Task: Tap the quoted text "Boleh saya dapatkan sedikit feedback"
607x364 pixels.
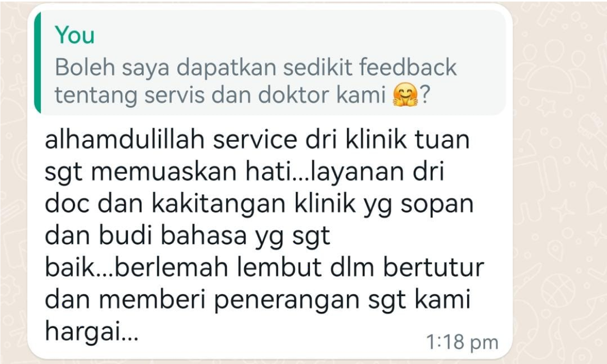Action: [256, 67]
